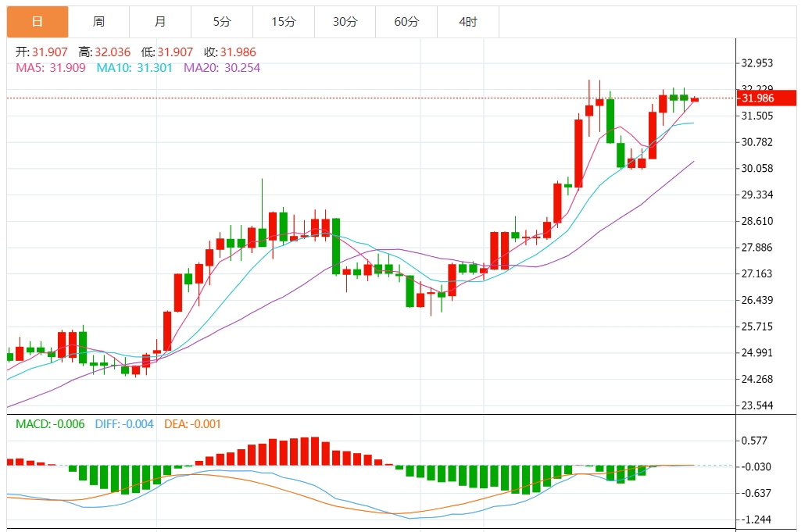Click the DIFF: -0.004 label
This screenshot has width=812, height=532.
pyautogui.click(x=124, y=424)
